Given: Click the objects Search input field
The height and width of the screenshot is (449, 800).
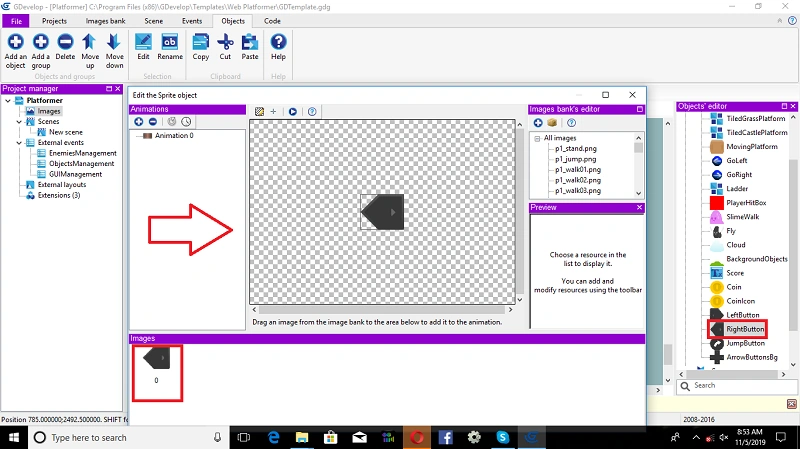Looking at the screenshot, I should (742, 386).
